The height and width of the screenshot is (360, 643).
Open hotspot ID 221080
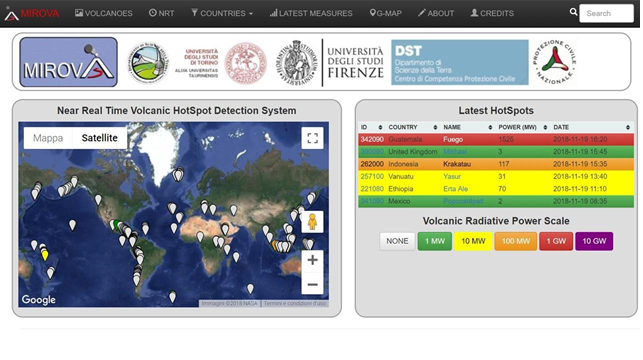click(x=372, y=189)
